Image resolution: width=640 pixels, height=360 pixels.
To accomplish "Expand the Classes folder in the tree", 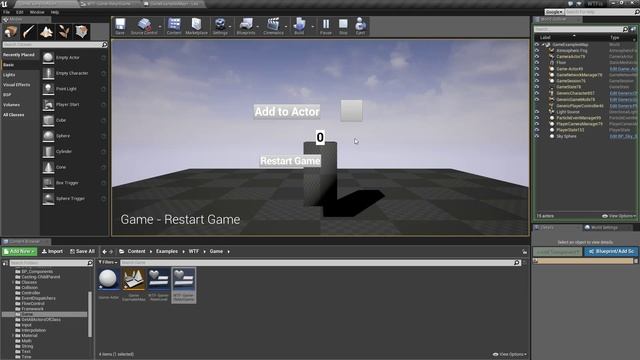I will tap(13, 282).
